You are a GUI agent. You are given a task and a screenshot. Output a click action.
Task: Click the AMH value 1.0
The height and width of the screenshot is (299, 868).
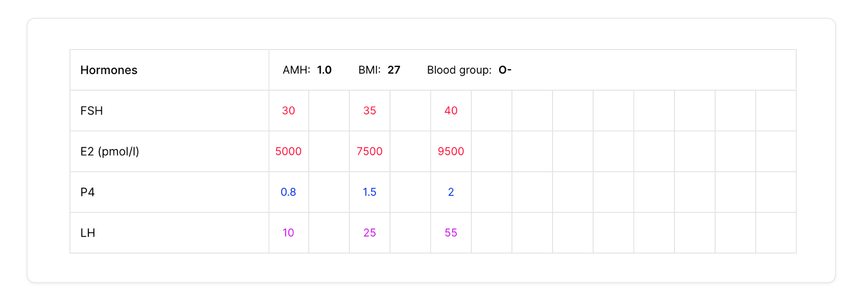pos(324,70)
